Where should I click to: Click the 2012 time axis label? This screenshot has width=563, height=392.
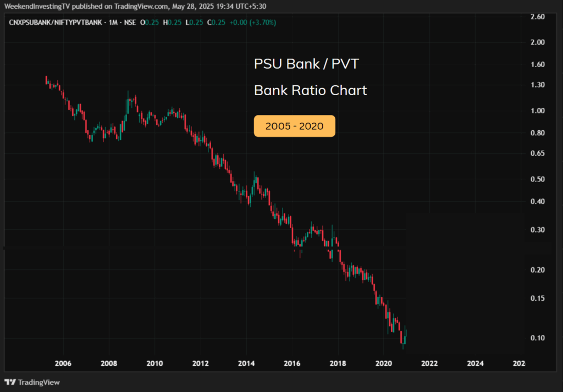[200, 363]
